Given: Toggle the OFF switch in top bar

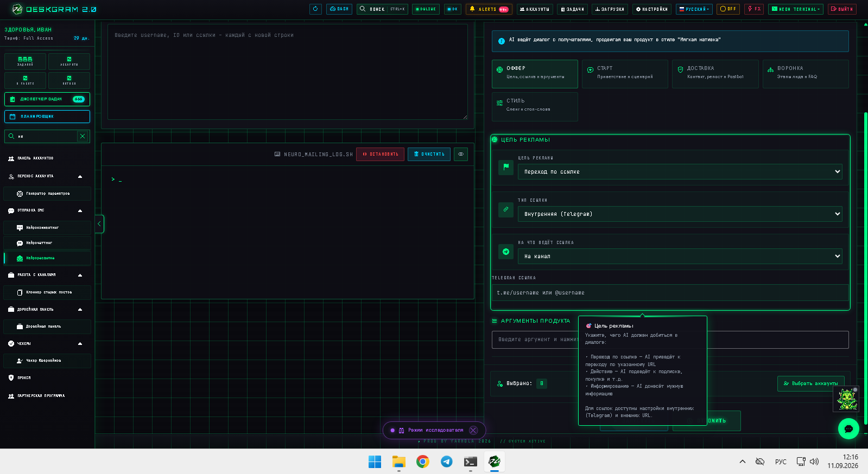Looking at the screenshot, I should pyautogui.click(x=728, y=9).
